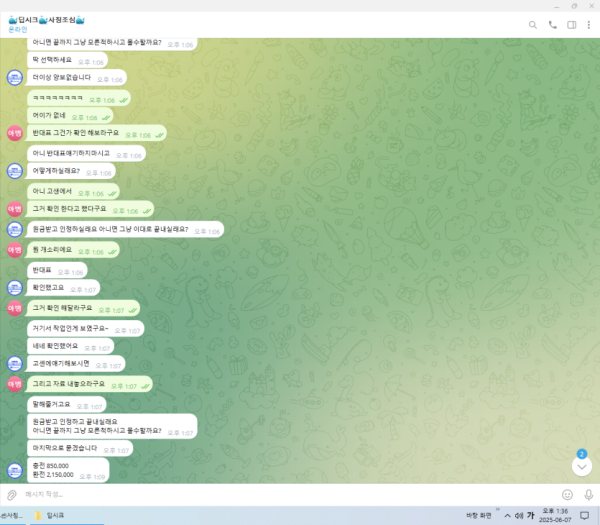Select the message 아니 고센에서
Screen dimensions: 600x525
pos(73,191)
